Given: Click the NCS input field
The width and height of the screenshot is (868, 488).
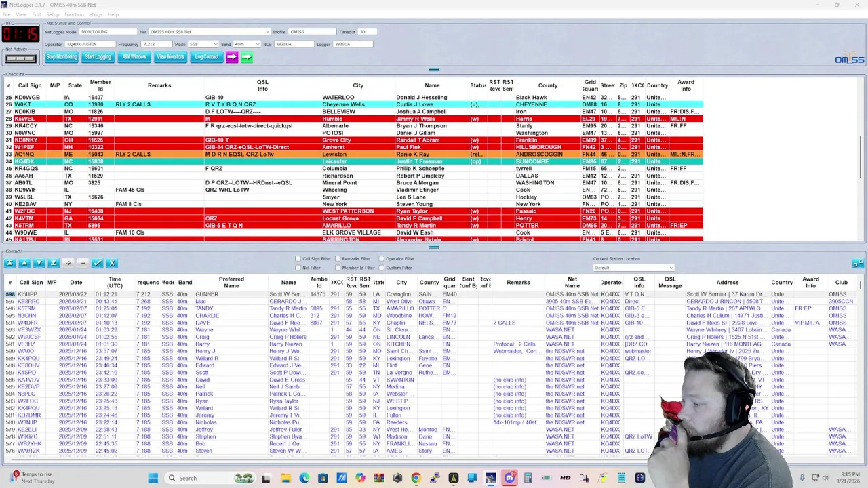Looking at the screenshot, I should coord(294,44).
